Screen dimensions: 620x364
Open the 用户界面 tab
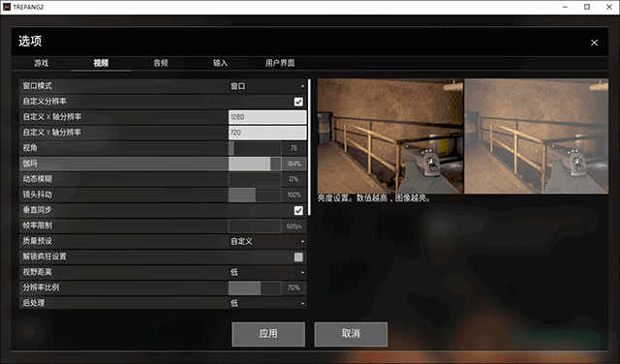point(280,63)
